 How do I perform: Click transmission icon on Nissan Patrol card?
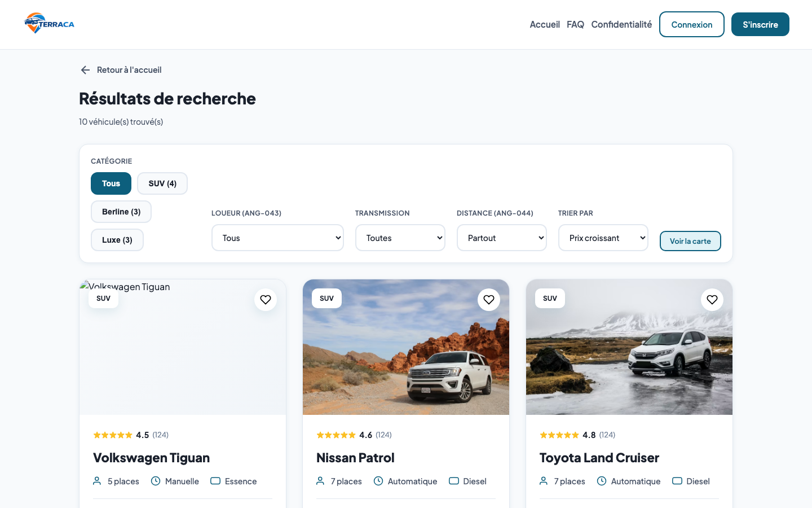pyautogui.click(x=378, y=481)
